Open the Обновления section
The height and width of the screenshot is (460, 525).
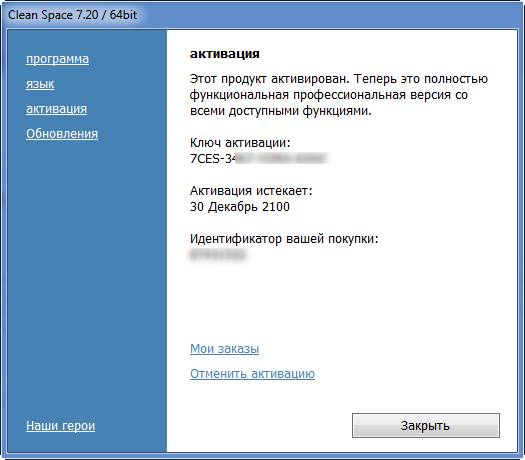click(x=62, y=134)
